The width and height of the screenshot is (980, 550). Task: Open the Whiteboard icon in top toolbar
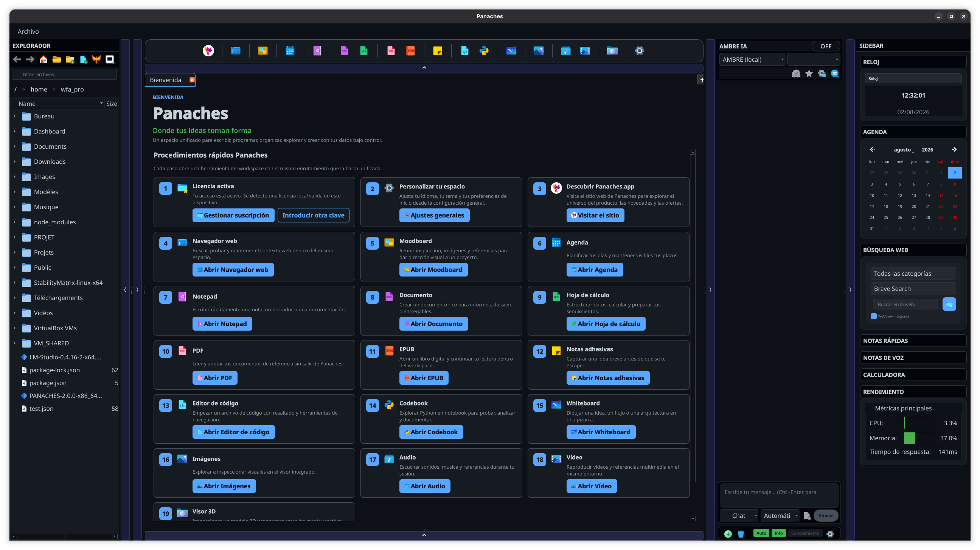click(x=511, y=51)
